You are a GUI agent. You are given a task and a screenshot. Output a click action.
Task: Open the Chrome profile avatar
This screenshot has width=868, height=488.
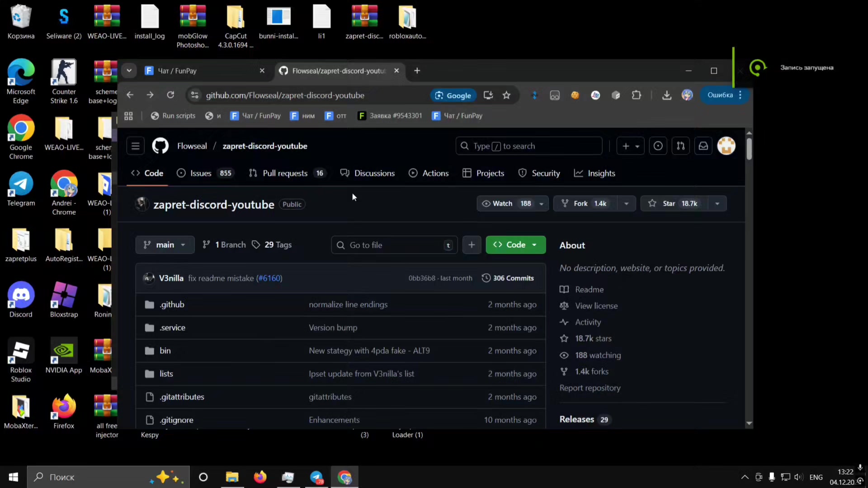click(687, 95)
